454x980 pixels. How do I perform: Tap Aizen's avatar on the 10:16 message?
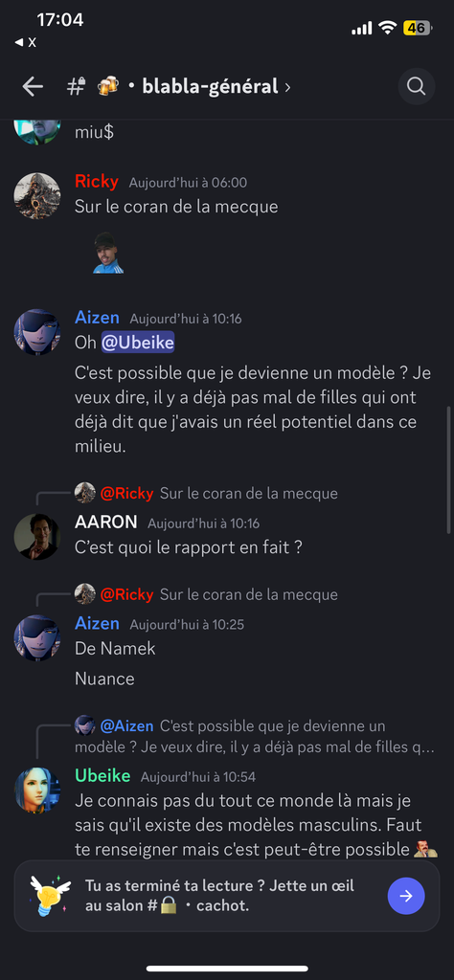pos(37,332)
